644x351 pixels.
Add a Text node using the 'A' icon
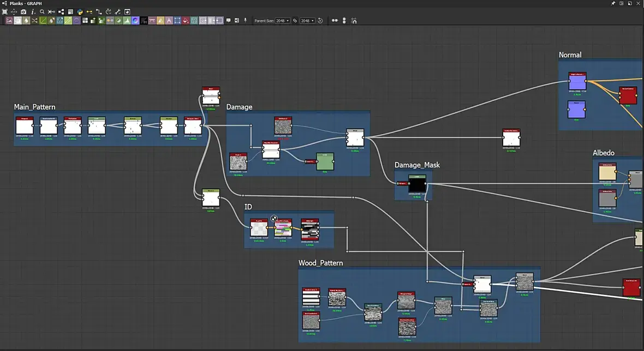[169, 21]
